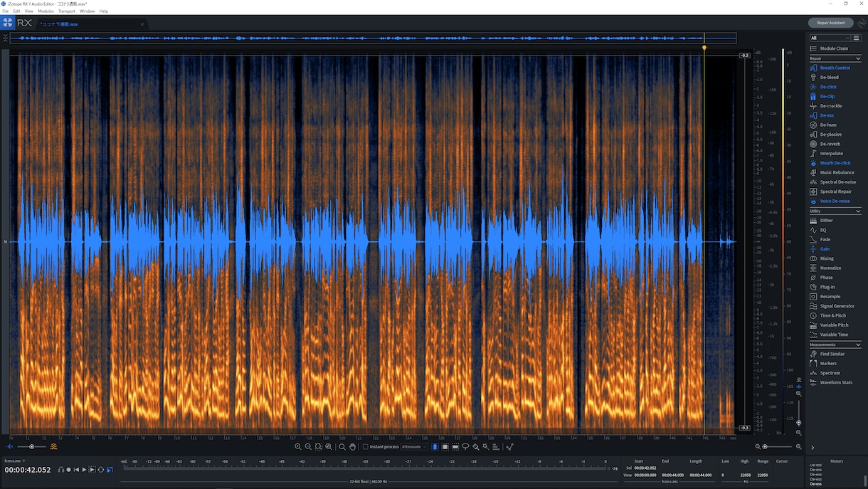Open the Attenuate instant process mode dropdown

click(x=415, y=447)
